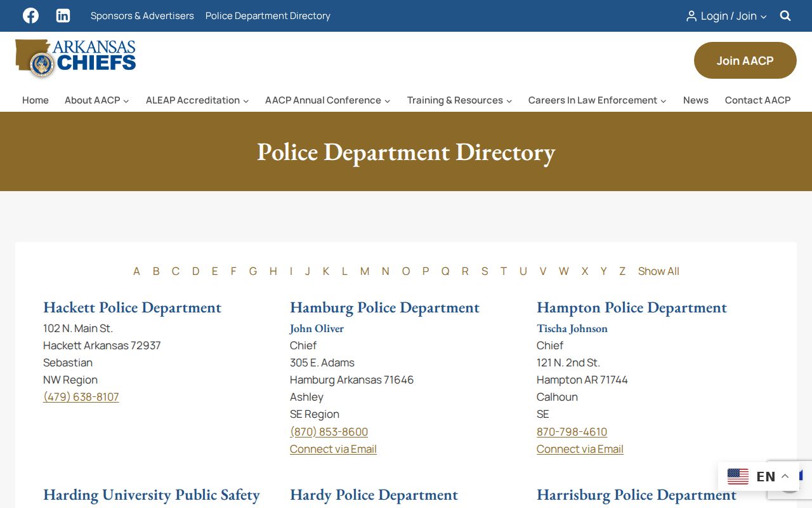This screenshot has width=812, height=508.
Task: Open Harrisburg Police Department heading
Action: click(x=637, y=495)
